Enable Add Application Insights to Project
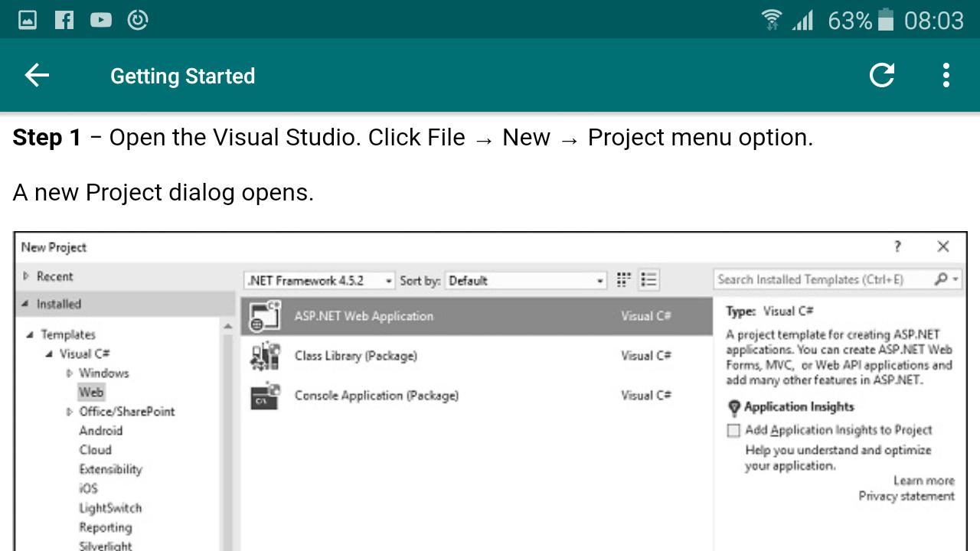The image size is (980, 551). point(733,430)
